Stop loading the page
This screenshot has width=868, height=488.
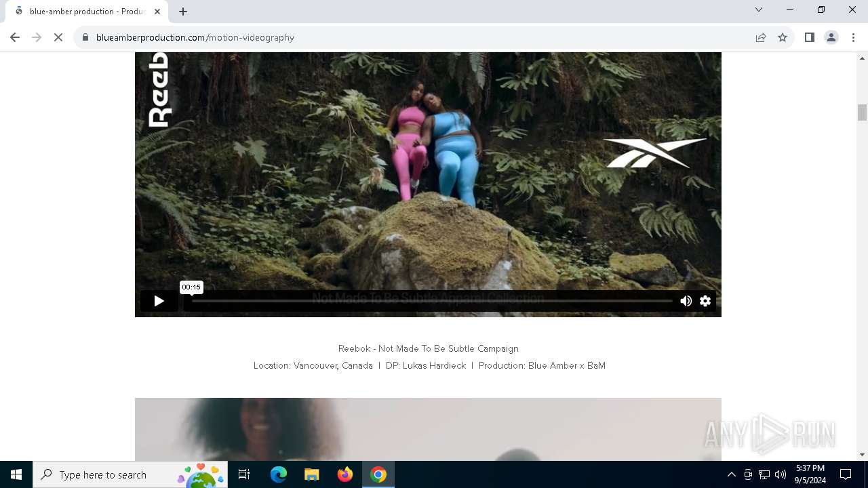tap(58, 37)
